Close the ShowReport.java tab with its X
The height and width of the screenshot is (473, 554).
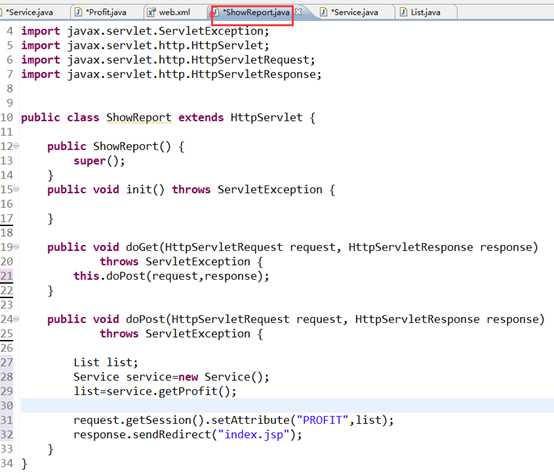(299, 12)
